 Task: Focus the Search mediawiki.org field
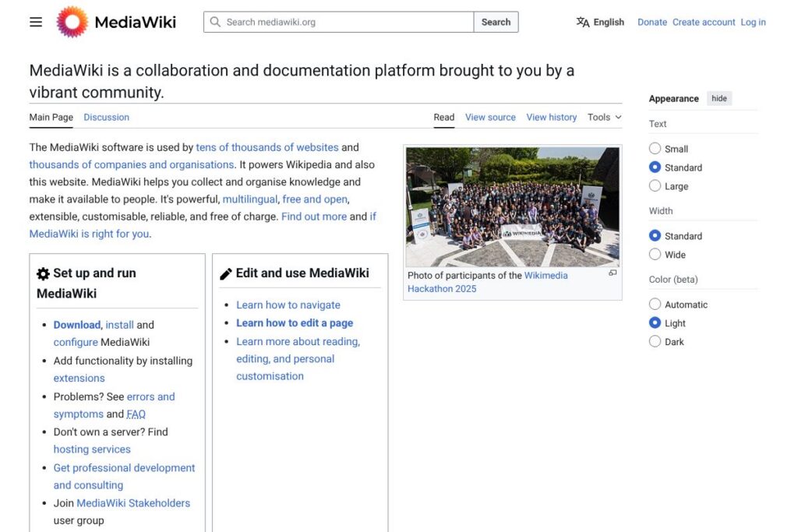[347, 22]
